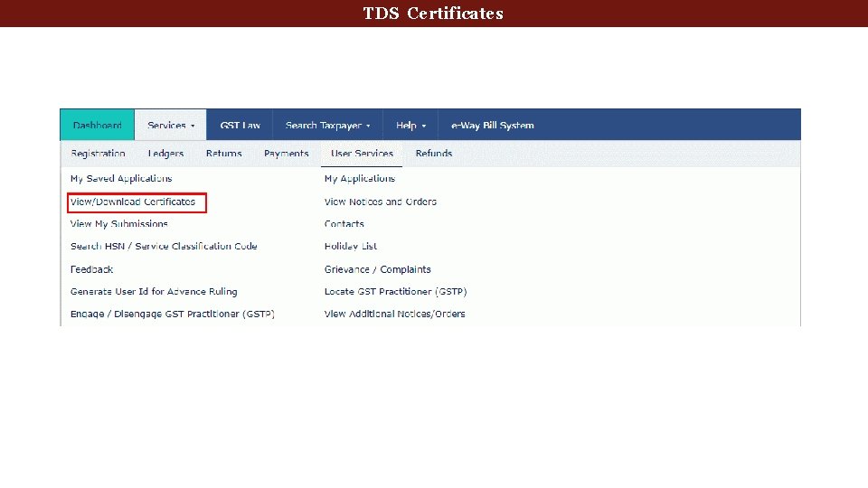Select the User Services submenu tab
This screenshot has height=488, width=868.
pos(362,154)
